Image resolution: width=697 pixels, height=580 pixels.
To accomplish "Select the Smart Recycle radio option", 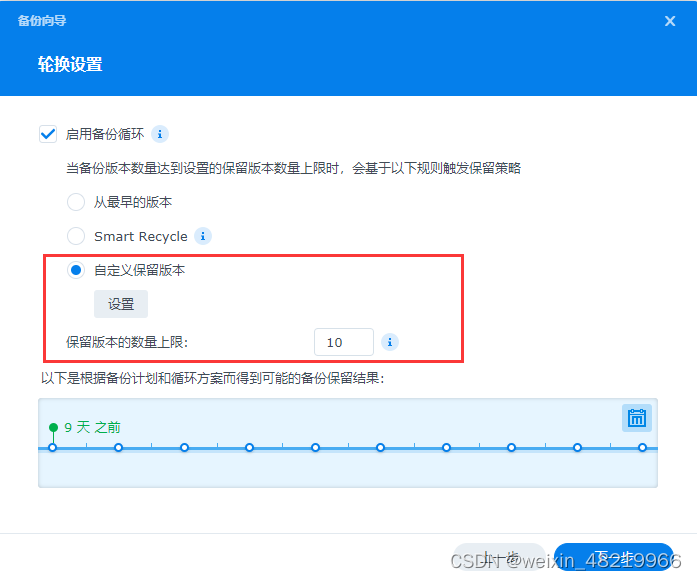I will point(76,236).
